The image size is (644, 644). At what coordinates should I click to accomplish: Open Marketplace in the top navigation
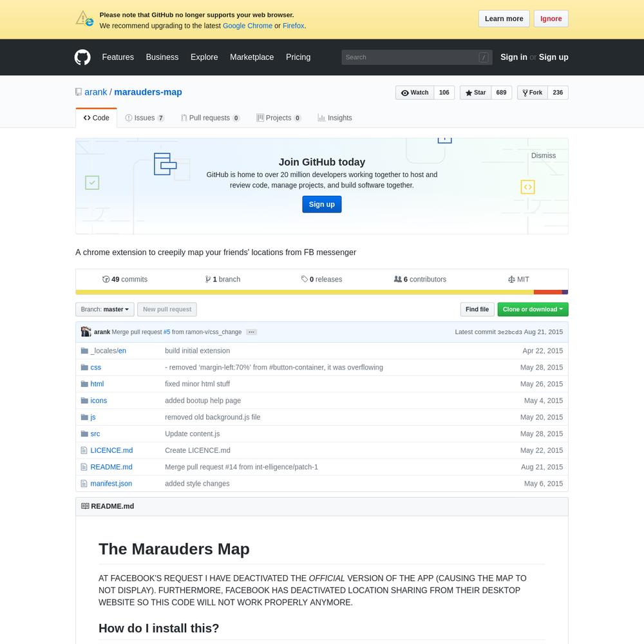pyautogui.click(x=252, y=57)
